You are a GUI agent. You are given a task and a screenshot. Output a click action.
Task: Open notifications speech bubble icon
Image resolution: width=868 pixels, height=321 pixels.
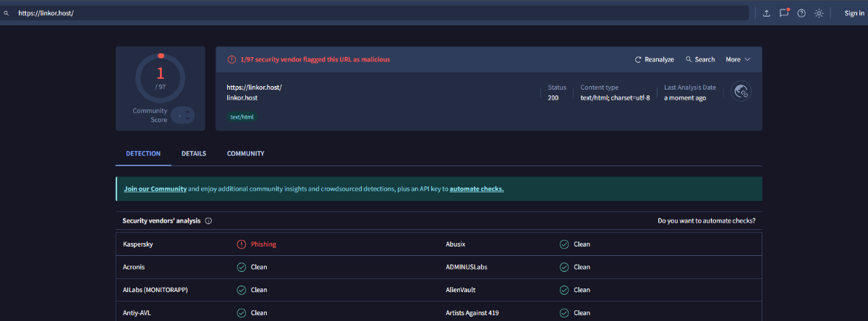click(x=784, y=13)
